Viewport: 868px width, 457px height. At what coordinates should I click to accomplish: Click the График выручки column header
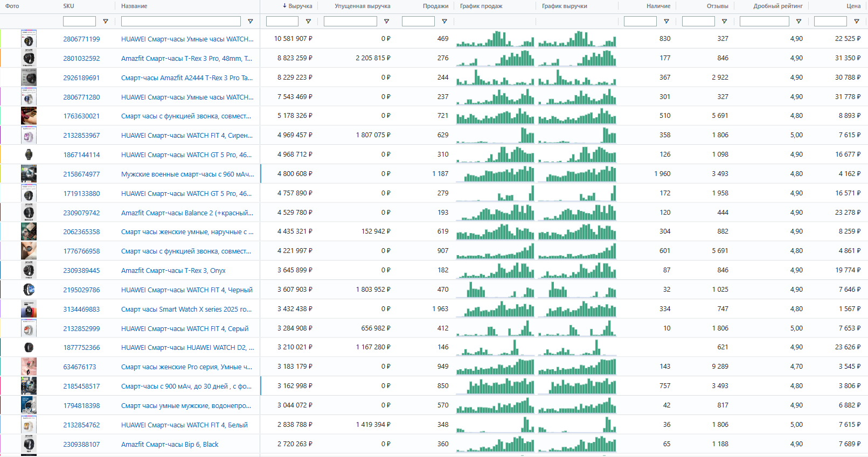(565, 6)
